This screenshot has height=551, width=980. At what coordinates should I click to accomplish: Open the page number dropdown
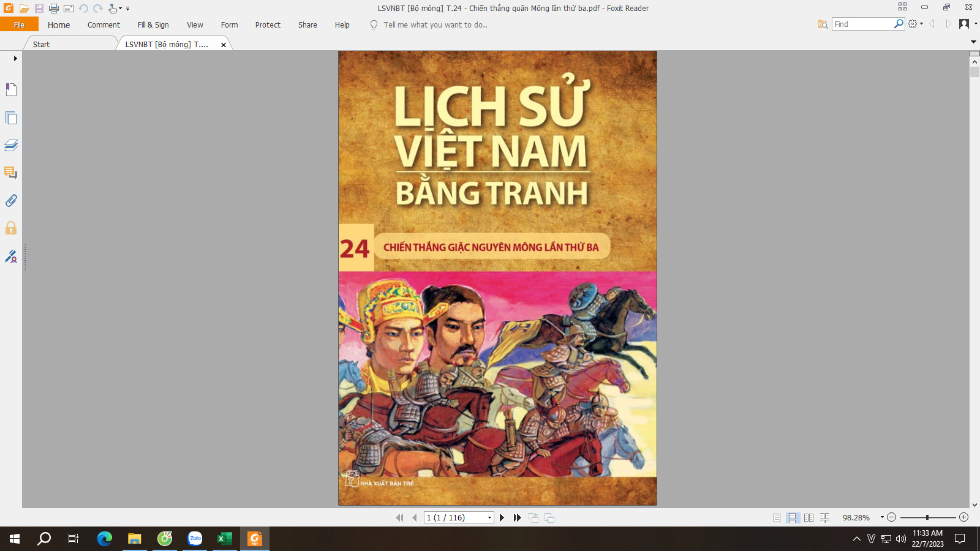(x=489, y=517)
